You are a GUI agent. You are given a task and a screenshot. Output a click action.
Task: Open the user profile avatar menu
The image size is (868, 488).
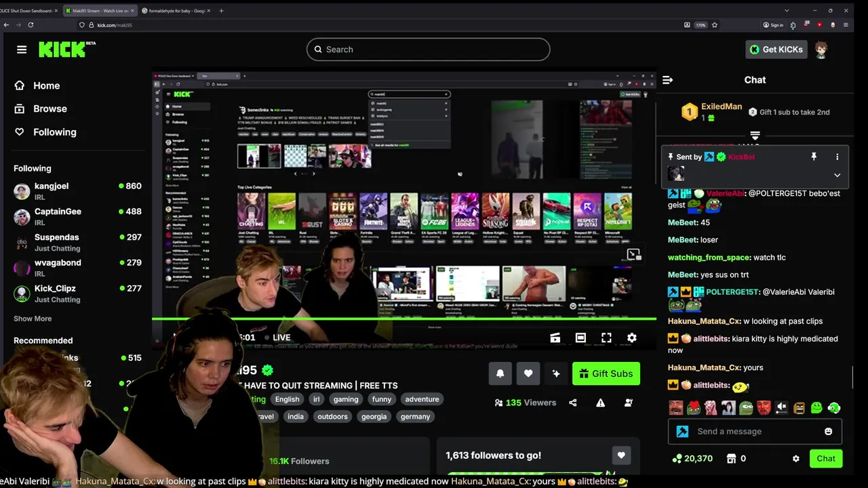point(821,49)
